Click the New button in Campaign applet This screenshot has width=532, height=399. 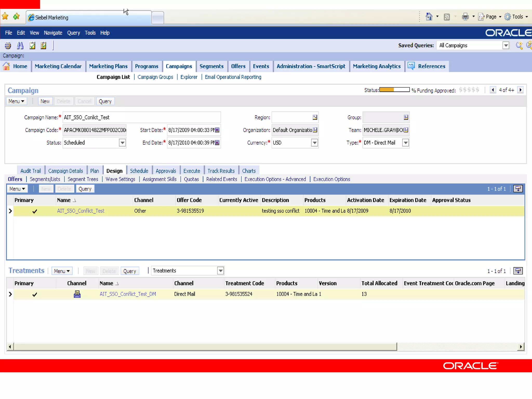tap(45, 101)
